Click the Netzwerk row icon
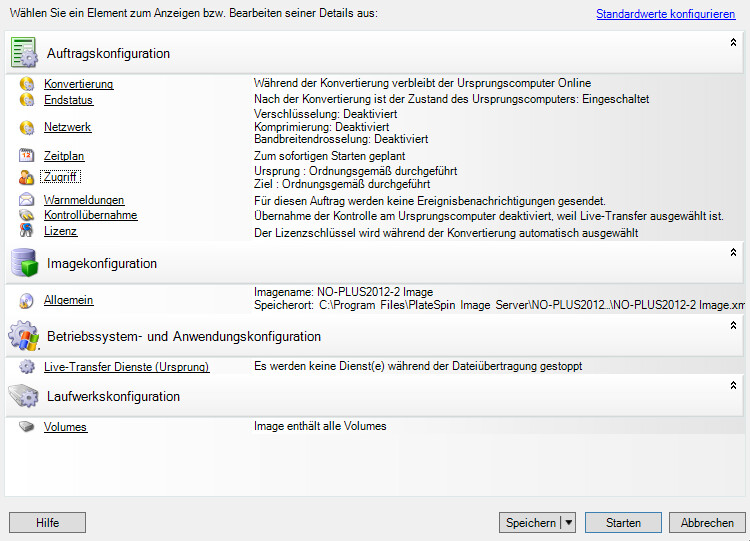750x541 pixels. point(27,128)
